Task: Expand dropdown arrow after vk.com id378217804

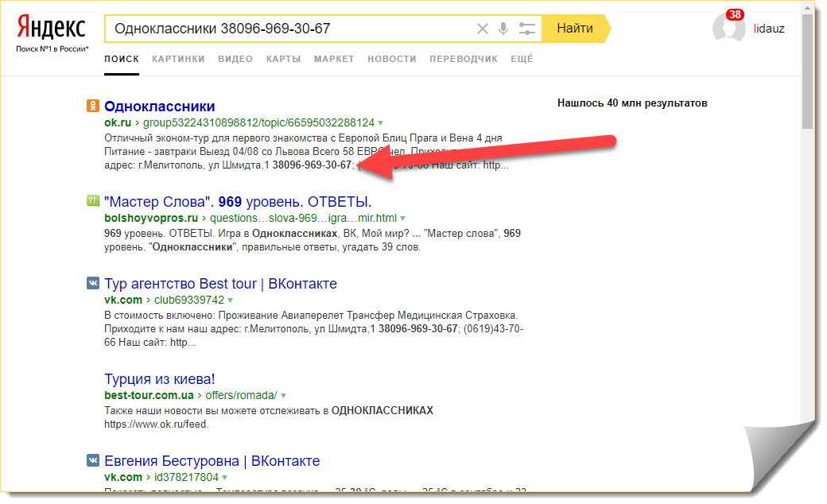Action: [224, 478]
